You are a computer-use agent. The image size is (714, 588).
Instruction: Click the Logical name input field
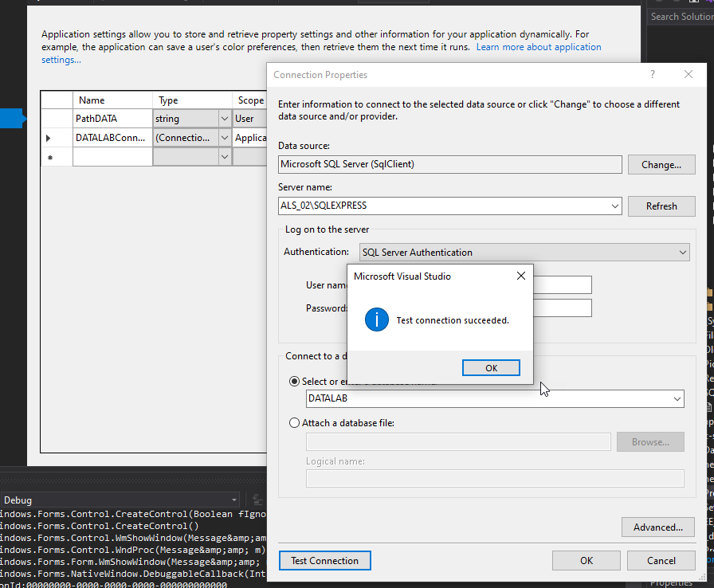click(495, 478)
